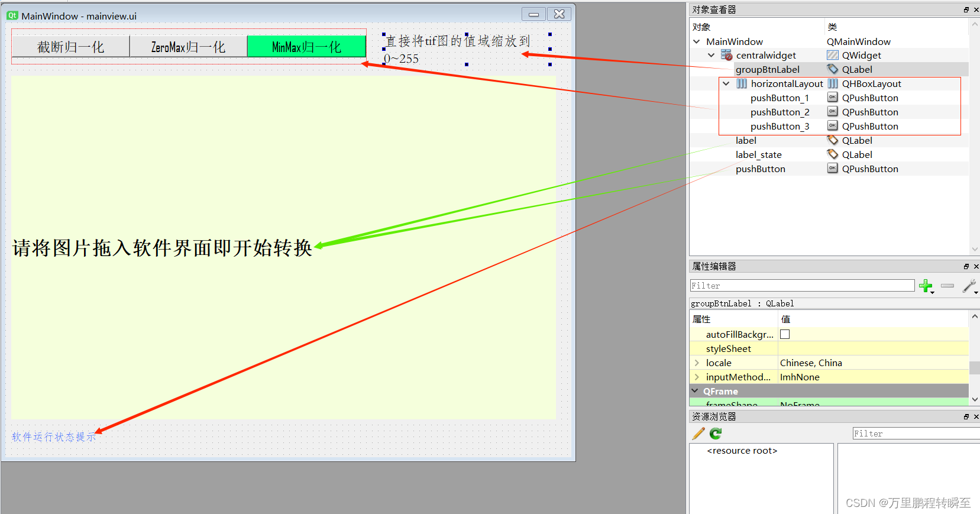Viewport: 980px width, 514px height.
Task: Select the 软件运行状态提示 status label
Action: (x=54, y=437)
